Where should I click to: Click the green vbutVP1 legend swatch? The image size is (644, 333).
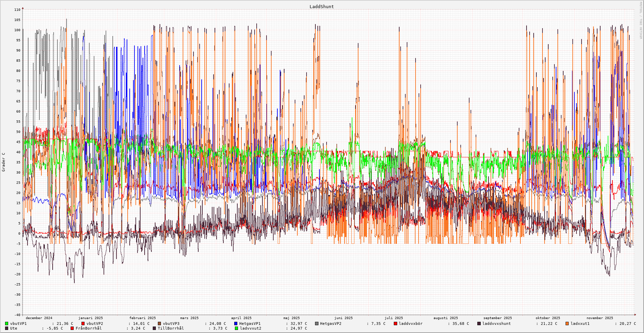coord(7,324)
